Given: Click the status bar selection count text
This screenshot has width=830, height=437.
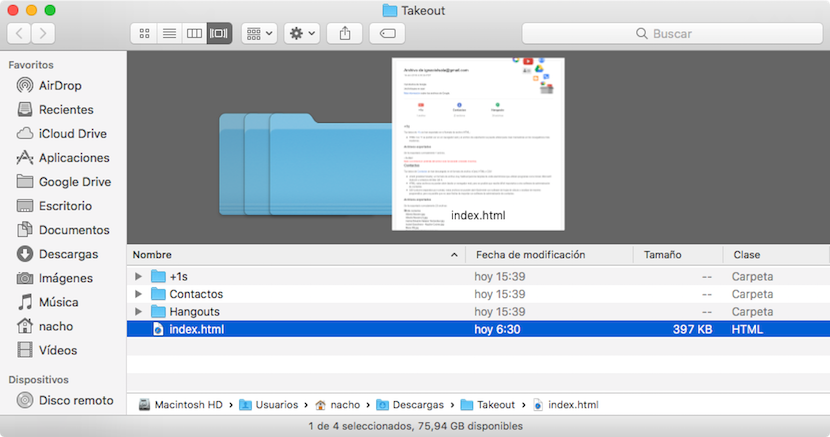Looking at the screenshot, I should pyautogui.click(x=416, y=426).
